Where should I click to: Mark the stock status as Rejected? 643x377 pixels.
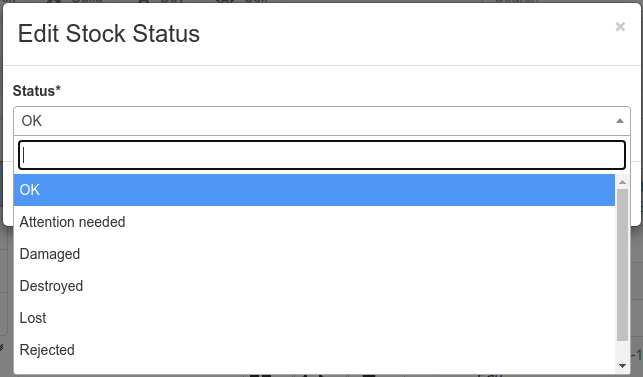coord(314,350)
